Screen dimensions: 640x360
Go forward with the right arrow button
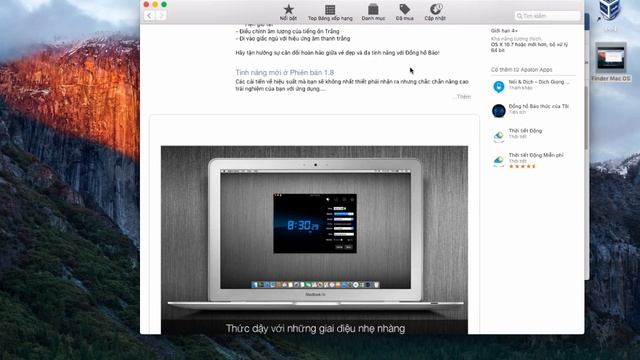pyautogui.click(x=161, y=16)
